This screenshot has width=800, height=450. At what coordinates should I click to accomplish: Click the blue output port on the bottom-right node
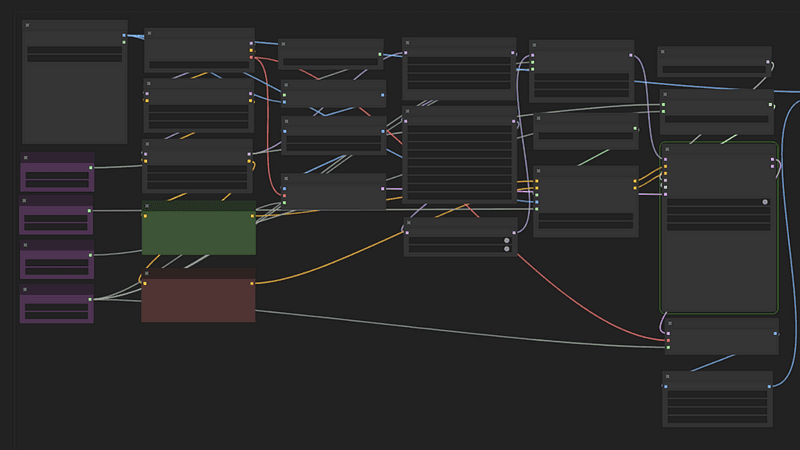tap(770, 386)
